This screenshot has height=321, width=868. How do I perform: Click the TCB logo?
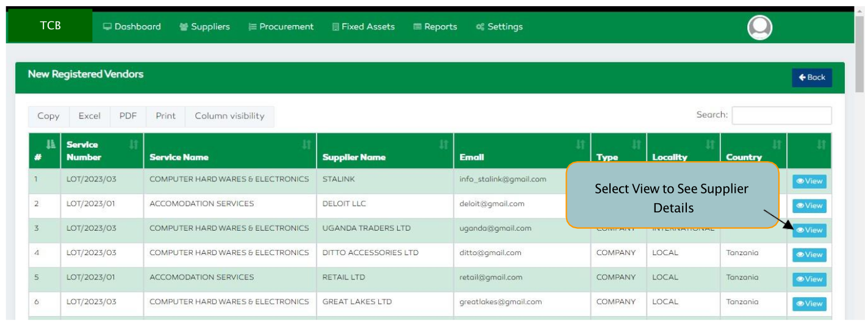click(x=50, y=26)
